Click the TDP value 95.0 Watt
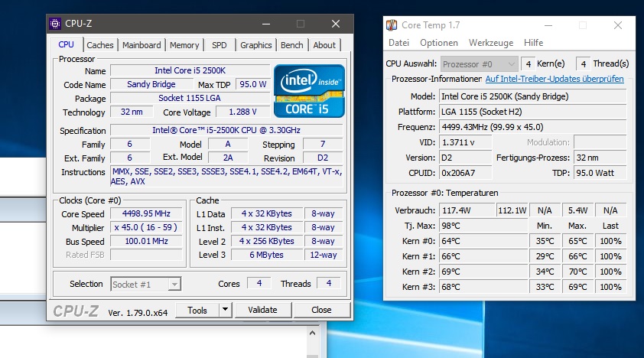Viewport: 644px width, 358px height. coord(600,173)
